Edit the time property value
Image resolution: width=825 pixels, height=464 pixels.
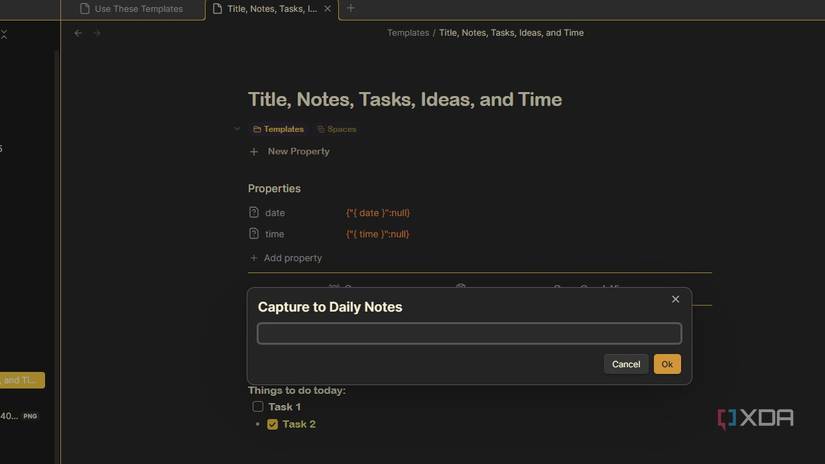point(377,234)
